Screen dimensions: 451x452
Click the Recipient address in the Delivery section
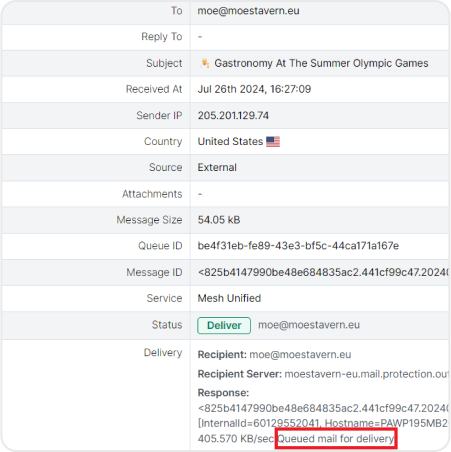coord(300,354)
